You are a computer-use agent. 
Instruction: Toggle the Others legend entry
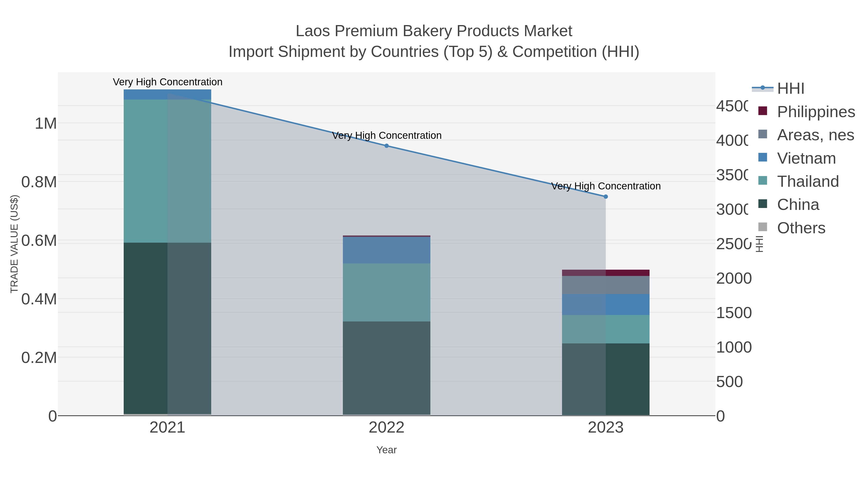click(792, 228)
